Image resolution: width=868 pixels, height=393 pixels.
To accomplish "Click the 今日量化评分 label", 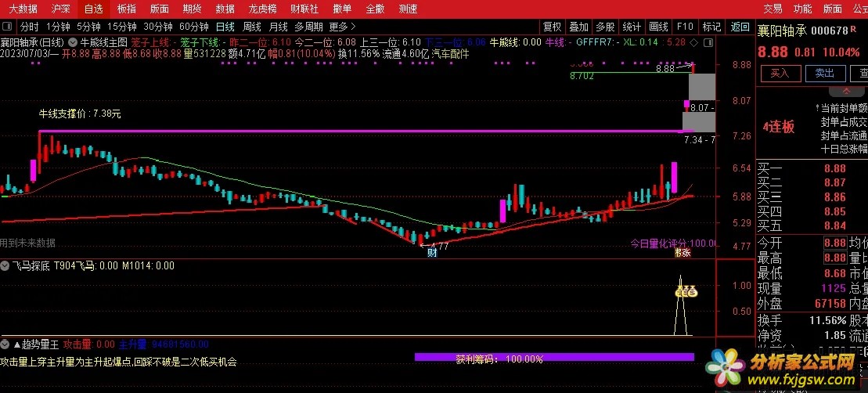I will point(674,243).
